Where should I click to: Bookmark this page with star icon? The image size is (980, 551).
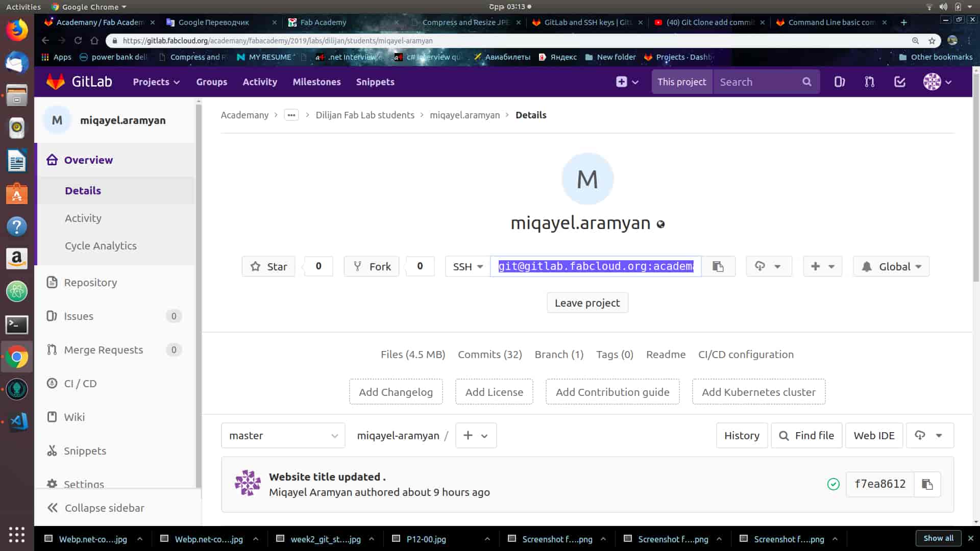tap(932, 41)
